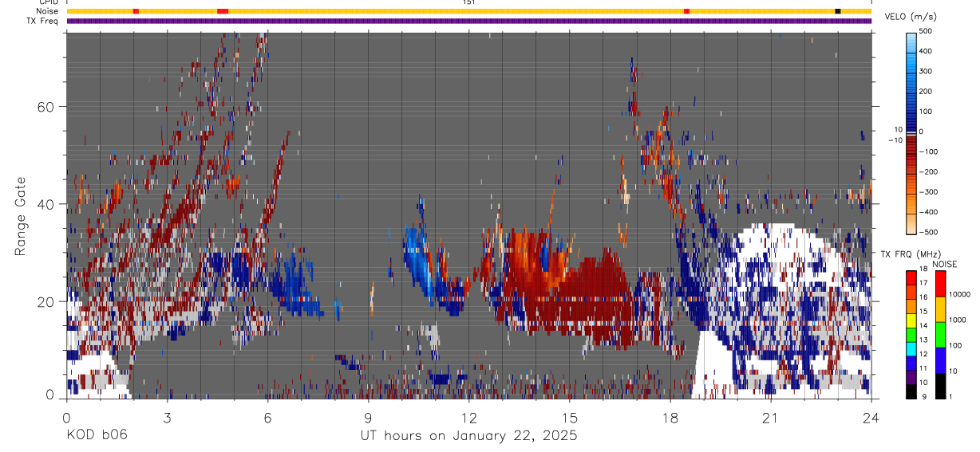Click the NOISE legend title above the colorbar
The image size is (980, 452).
[944, 264]
